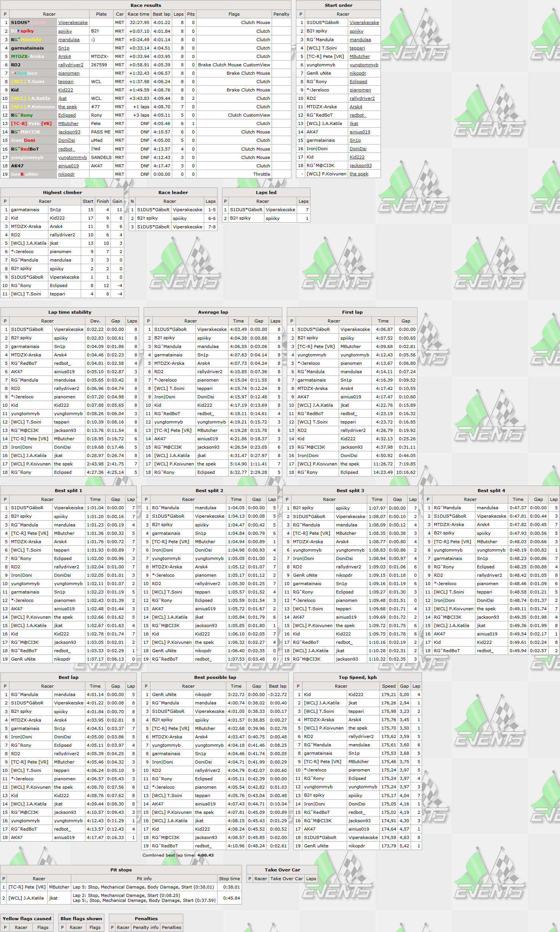Screen dimensions: 560x932
Task: Open Arsk4 link in Start order table
Action: click(x=356, y=107)
